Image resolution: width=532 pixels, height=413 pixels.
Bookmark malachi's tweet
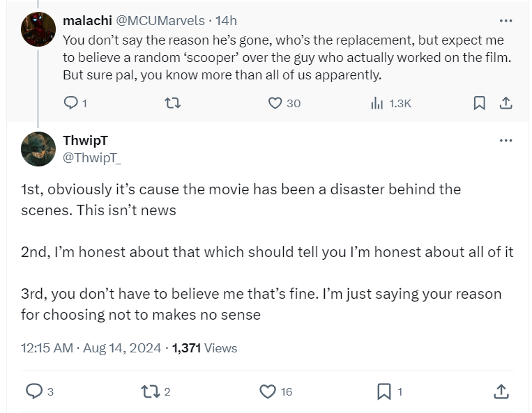pyautogui.click(x=479, y=103)
